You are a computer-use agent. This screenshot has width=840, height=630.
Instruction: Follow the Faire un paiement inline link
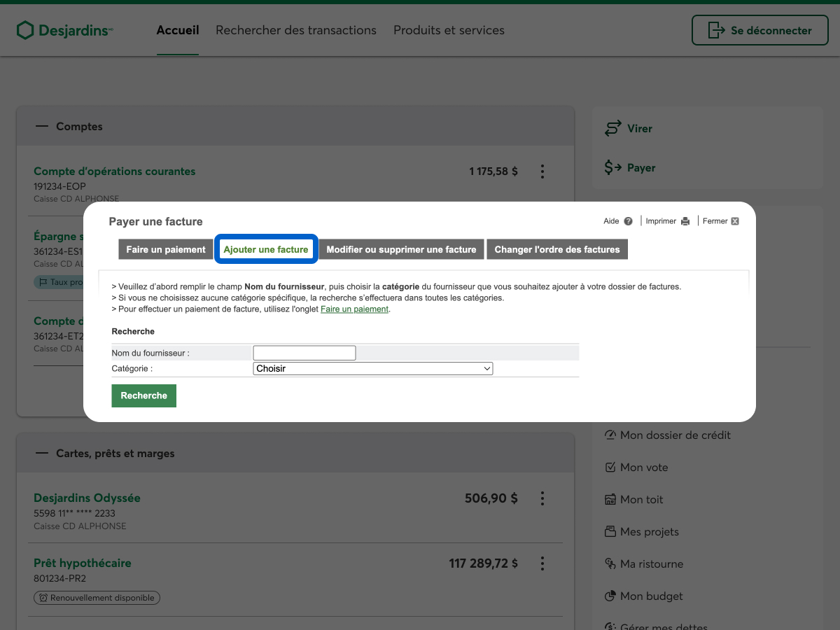click(354, 309)
